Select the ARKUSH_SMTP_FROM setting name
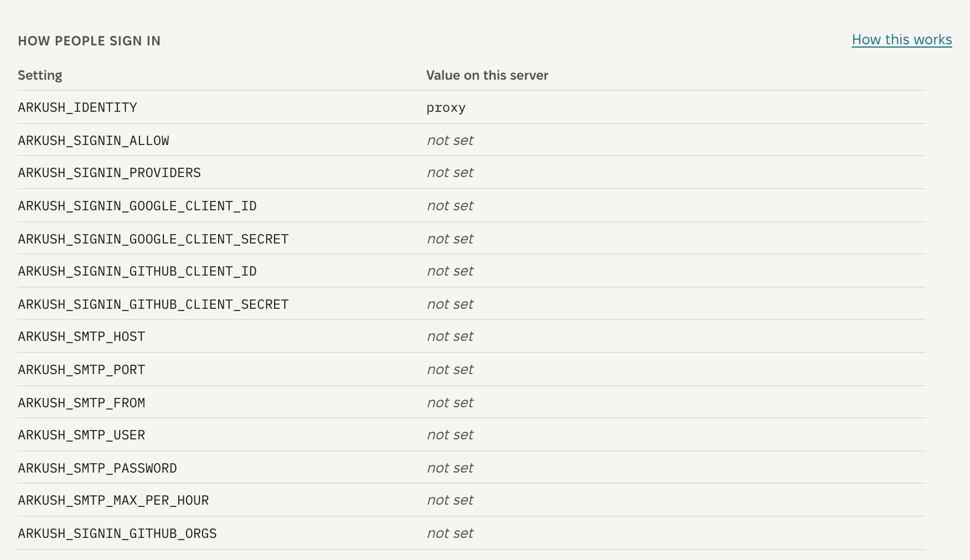970x560 pixels. (81, 403)
